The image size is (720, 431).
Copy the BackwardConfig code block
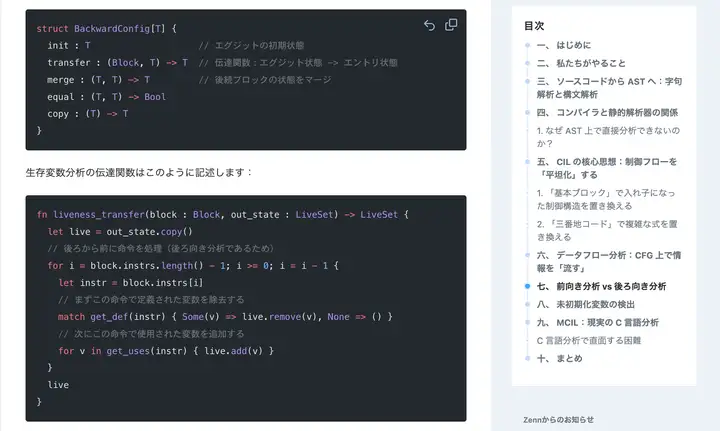click(451, 25)
